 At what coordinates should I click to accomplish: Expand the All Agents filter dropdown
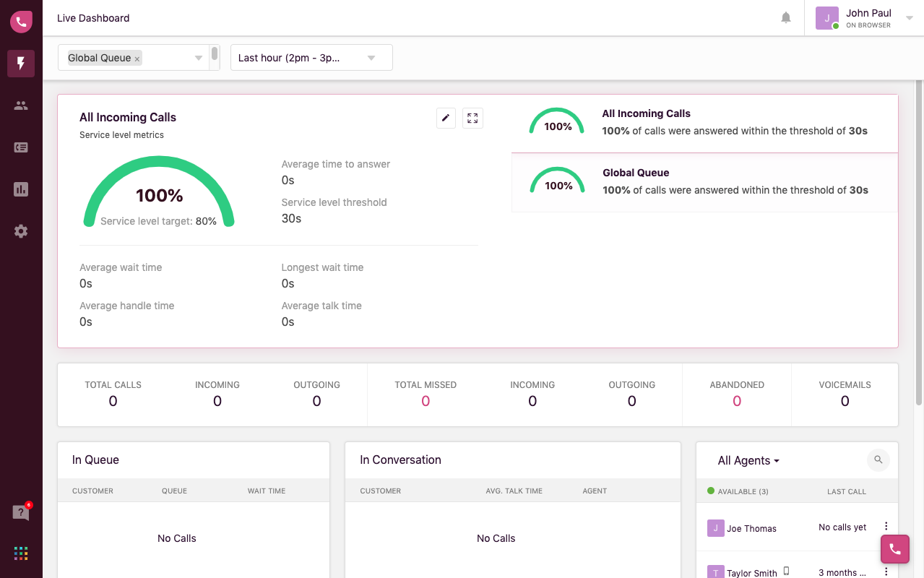pyautogui.click(x=748, y=460)
